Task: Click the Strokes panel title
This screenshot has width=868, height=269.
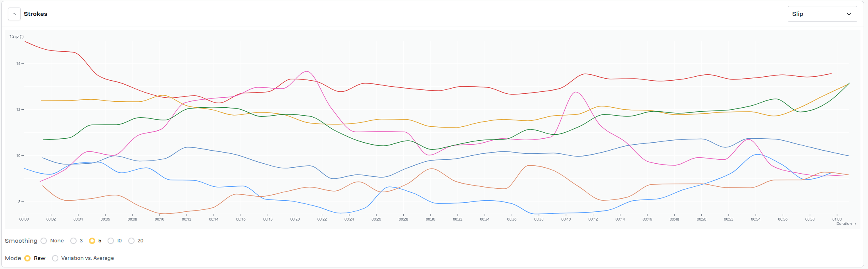Action: coord(35,14)
